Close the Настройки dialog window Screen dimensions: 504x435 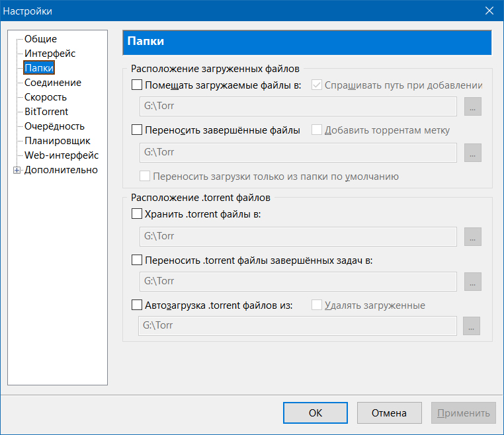[489, 11]
